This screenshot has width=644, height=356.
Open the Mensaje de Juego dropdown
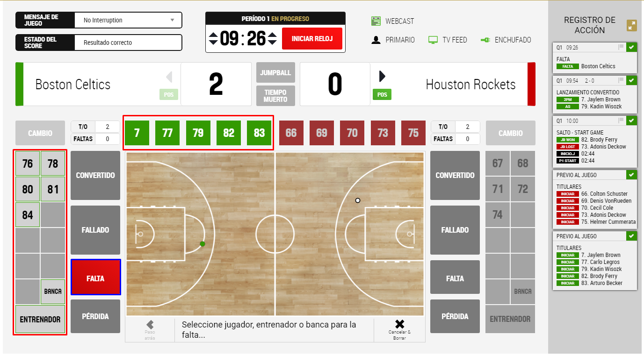(x=128, y=20)
